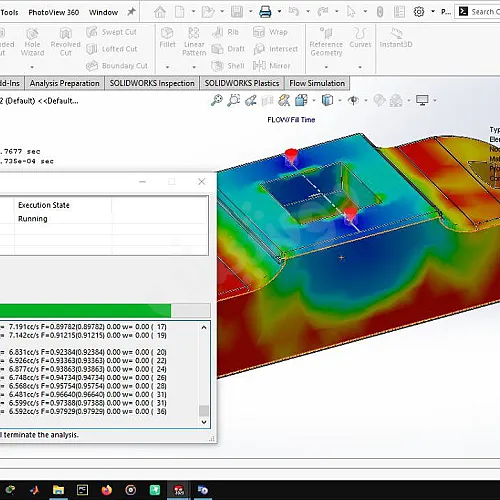The width and height of the screenshot is (500, 500).
Task: Select the Swept Cut tool
Action: [111, 32]
